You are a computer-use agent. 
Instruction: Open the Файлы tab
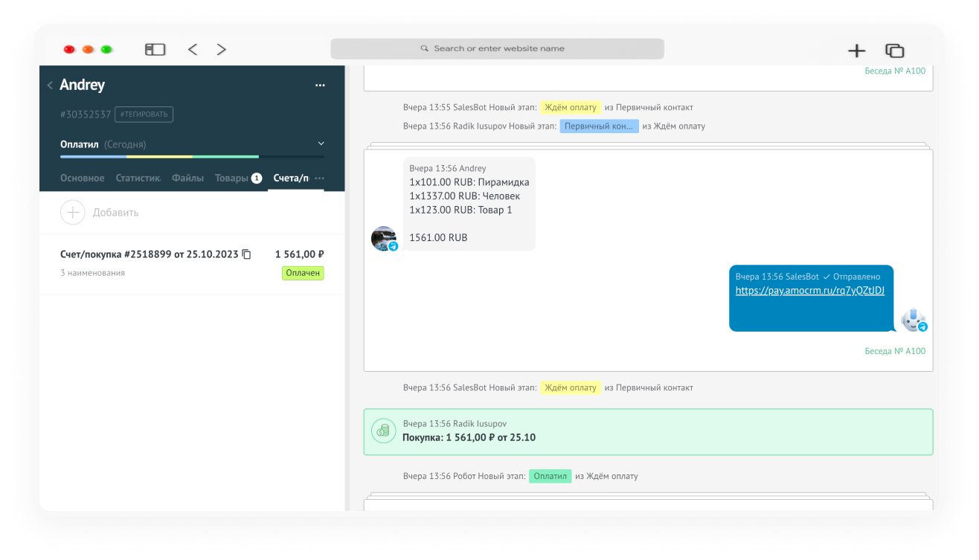(187, 178)
